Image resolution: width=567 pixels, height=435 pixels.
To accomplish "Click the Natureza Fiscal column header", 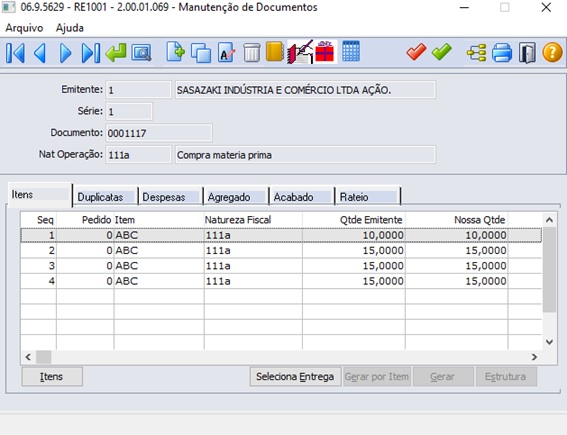I will pyautogui.click(x=253, y=220).
